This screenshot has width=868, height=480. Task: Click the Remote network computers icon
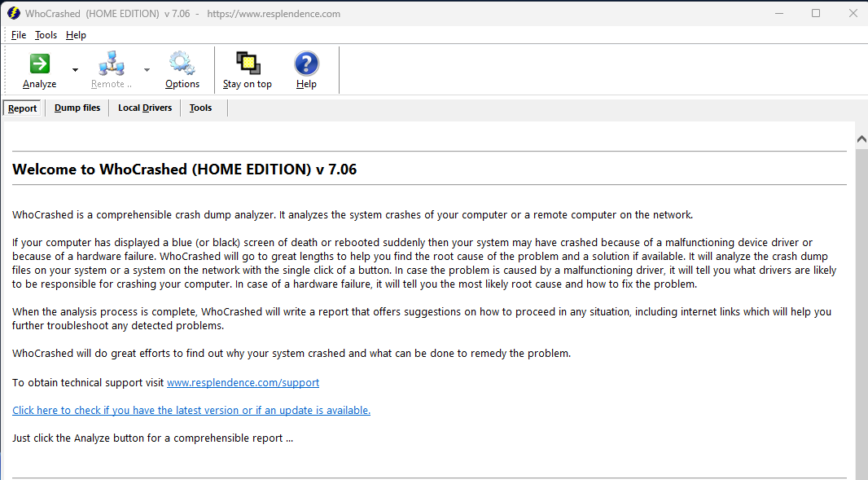(111, 64)
